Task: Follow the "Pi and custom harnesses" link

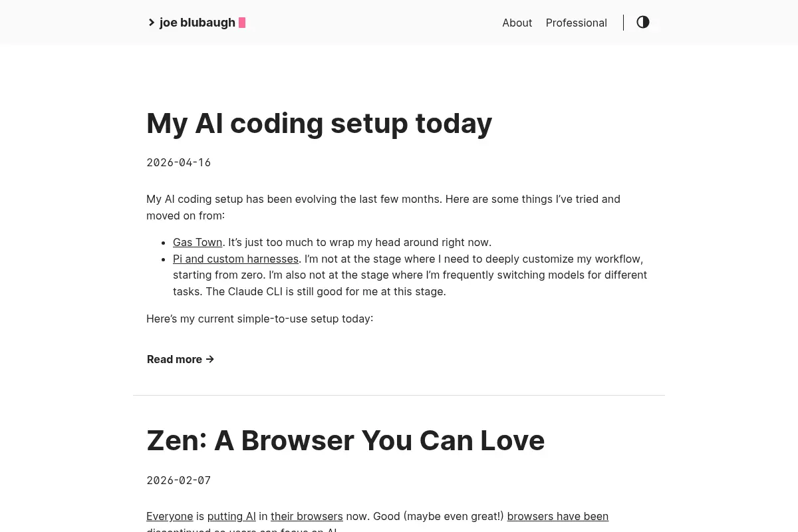Action: [x=235, y=259]
